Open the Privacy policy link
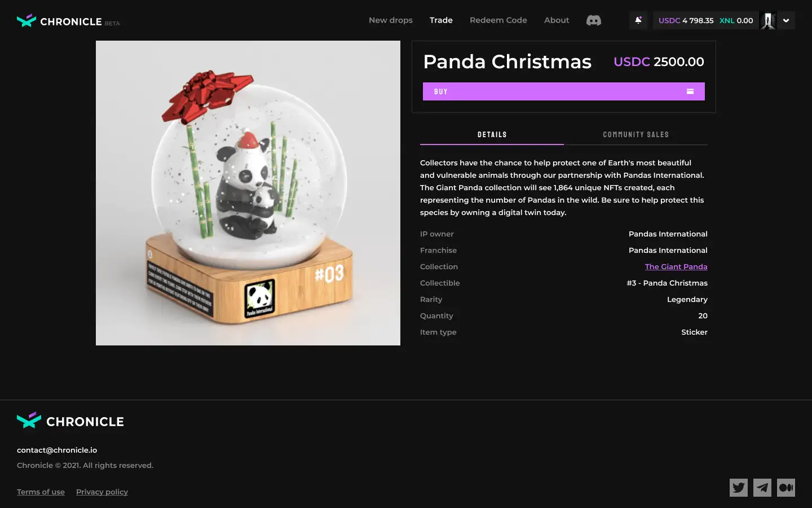The height and width of the screenshot is (508, 812). [102, 492]
